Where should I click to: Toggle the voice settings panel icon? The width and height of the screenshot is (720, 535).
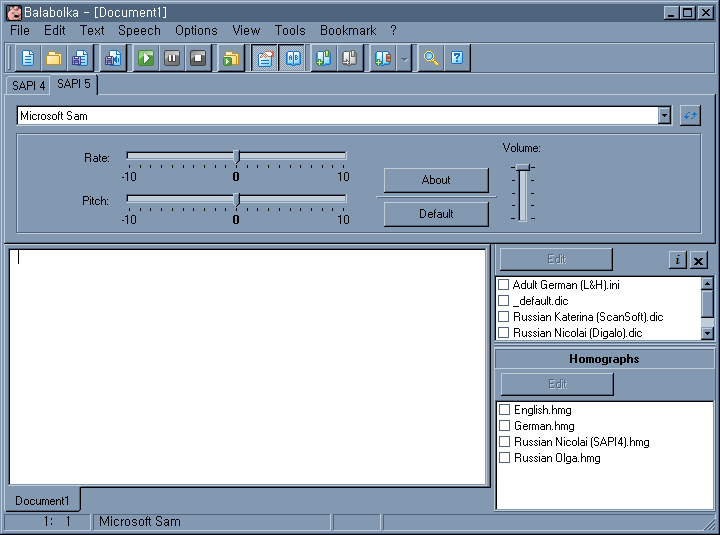click(x=265, y=58)
